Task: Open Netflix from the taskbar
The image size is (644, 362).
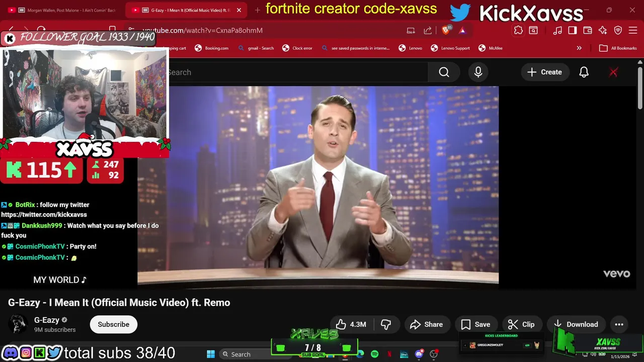Action: [389, 354]
